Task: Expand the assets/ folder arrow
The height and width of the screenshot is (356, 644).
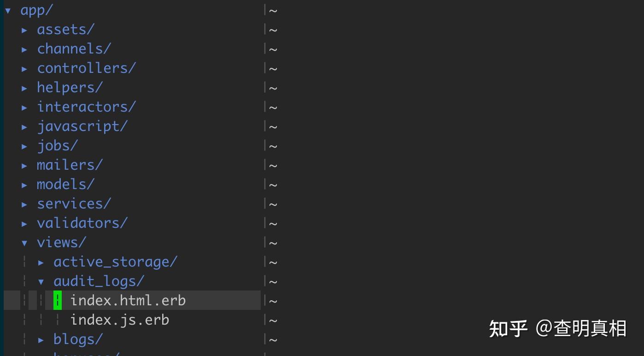Action: (x=24, y=30)
